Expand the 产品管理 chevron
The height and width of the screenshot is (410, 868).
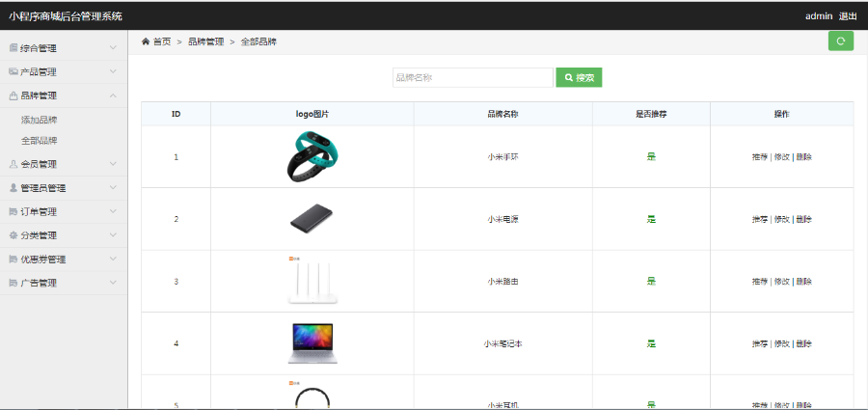(113, 72)
